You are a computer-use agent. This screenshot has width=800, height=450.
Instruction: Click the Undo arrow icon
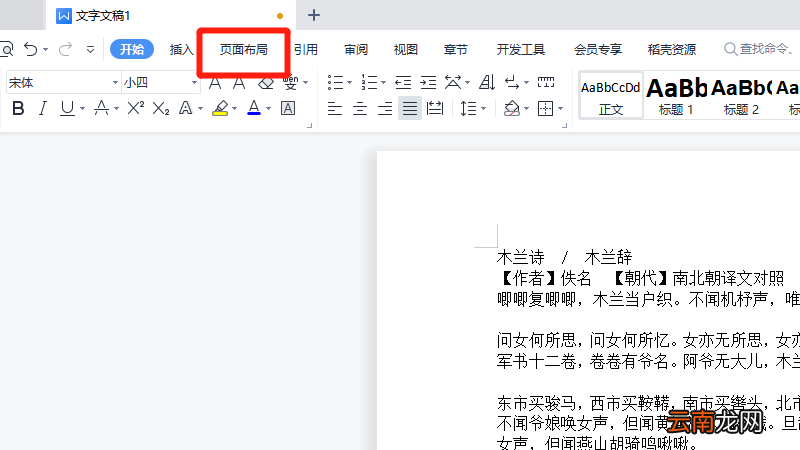31,49
